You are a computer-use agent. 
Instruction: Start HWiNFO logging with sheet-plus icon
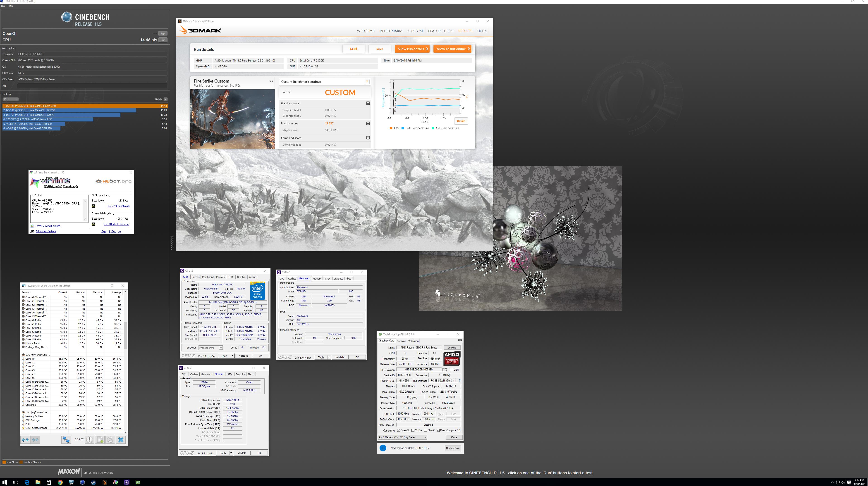click(100, 440)
